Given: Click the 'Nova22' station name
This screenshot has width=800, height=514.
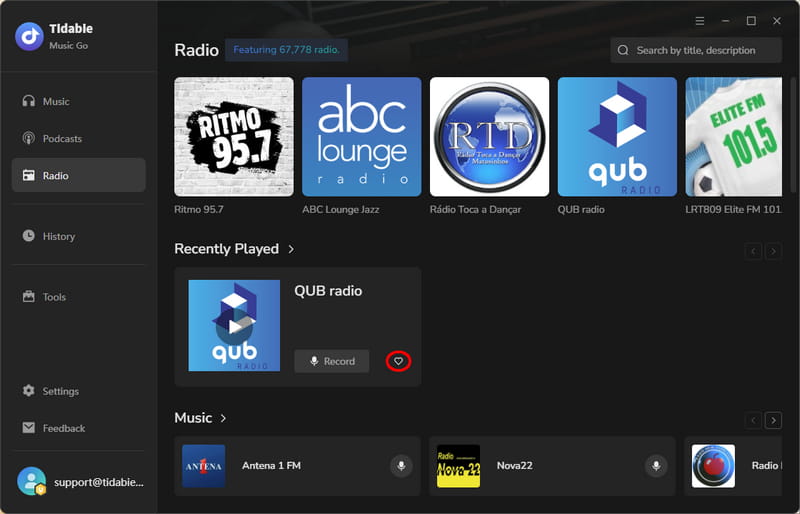Looking at the screenshot, I should click(515, 466).
